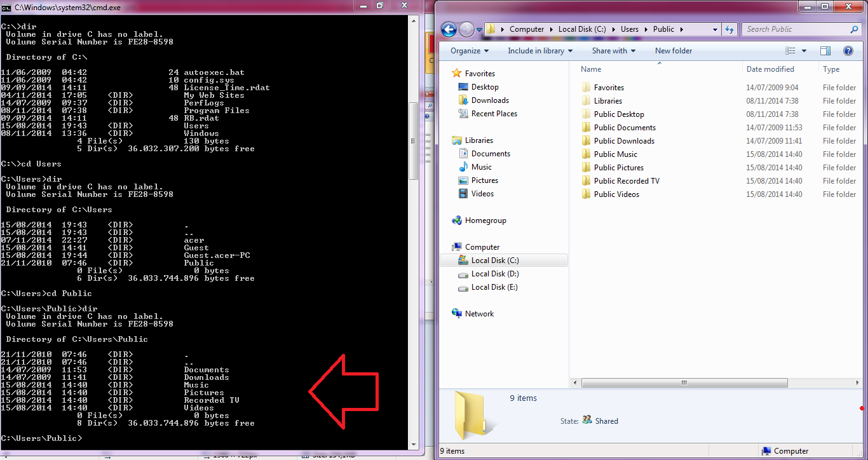
Task: Click the Back arrow in Explorer
Action: 449,29
